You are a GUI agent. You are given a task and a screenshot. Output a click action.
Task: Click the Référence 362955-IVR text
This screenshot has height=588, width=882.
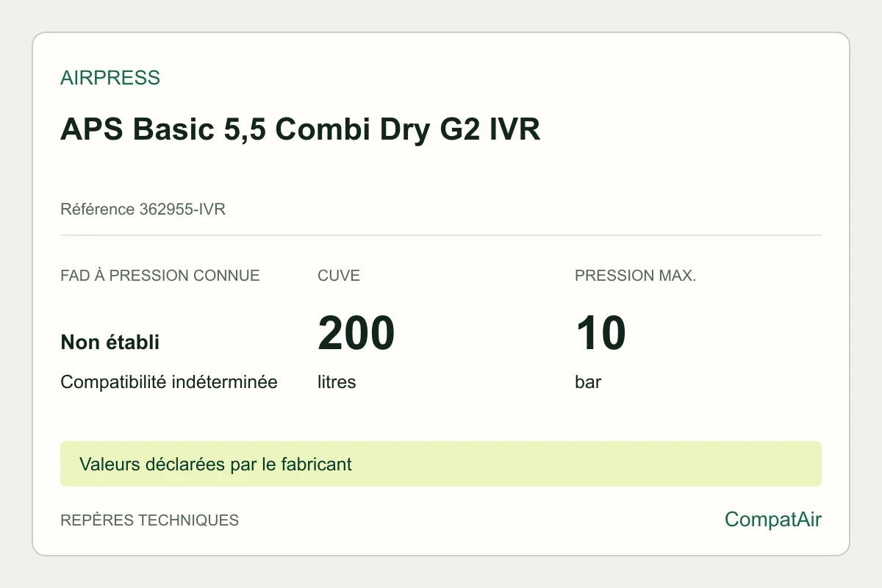(143, 209)
